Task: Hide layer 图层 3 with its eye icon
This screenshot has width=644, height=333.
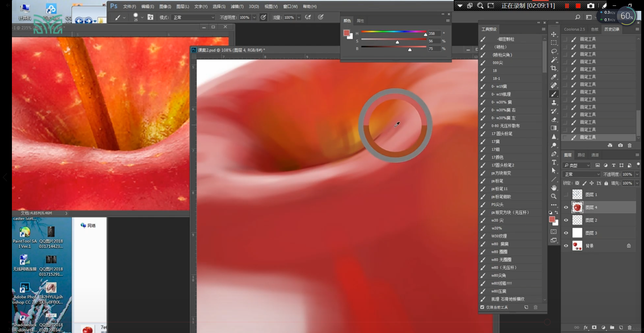Action: coord(566,233)
